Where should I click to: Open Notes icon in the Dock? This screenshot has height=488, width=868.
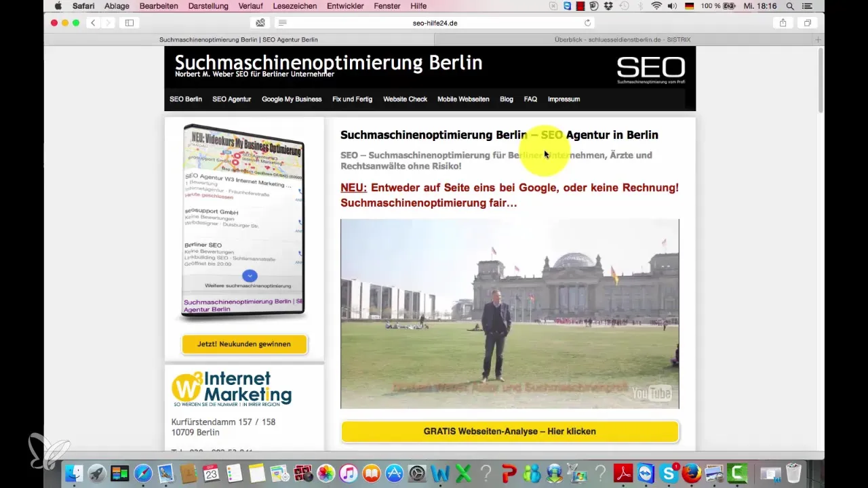point(256,472)
